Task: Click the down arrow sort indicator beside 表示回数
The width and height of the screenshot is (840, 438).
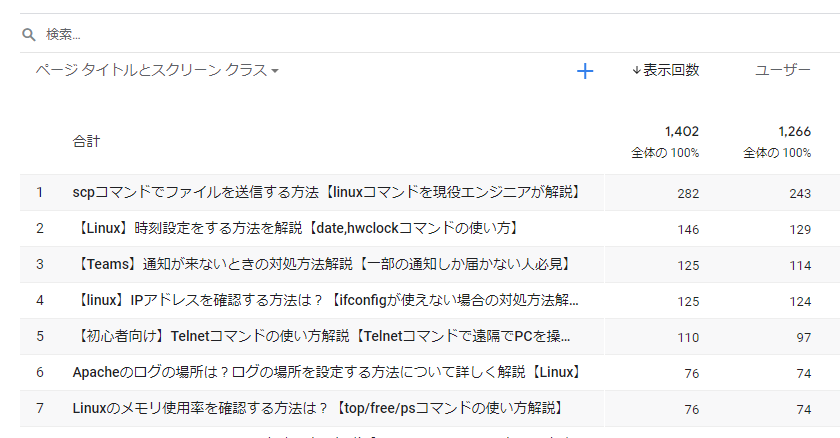Action: click(x=636, y=70)
